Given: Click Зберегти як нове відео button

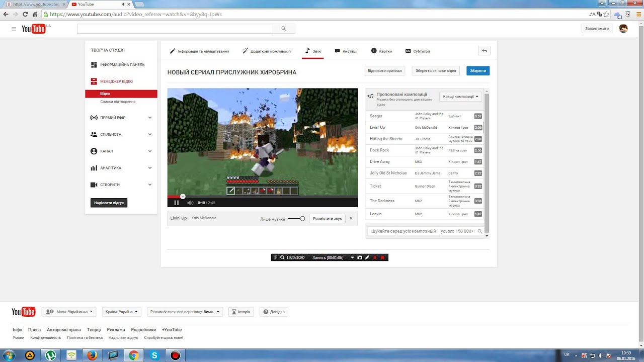Looking at the screenshot, I should coord(436,71).
